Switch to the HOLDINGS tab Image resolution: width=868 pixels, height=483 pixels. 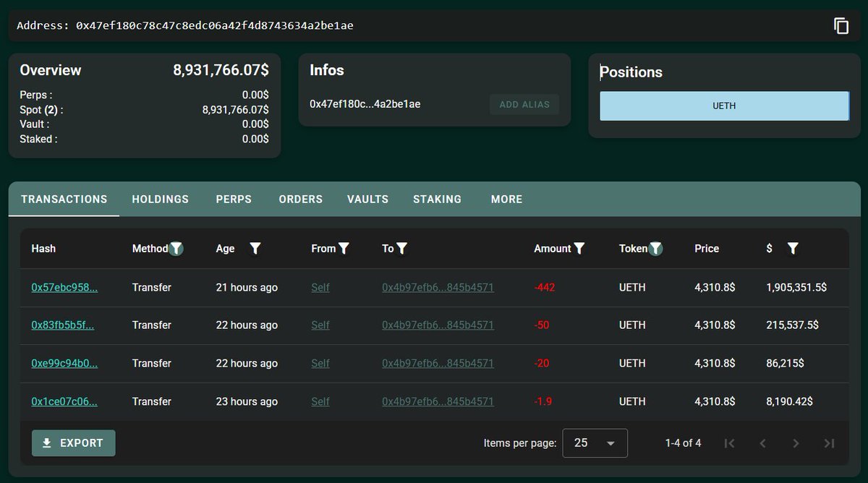coord(160,200)
